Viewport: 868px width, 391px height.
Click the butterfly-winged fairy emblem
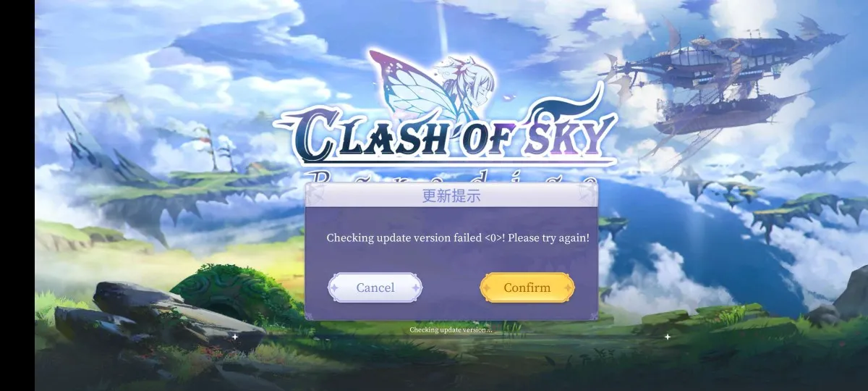(433, 87)
